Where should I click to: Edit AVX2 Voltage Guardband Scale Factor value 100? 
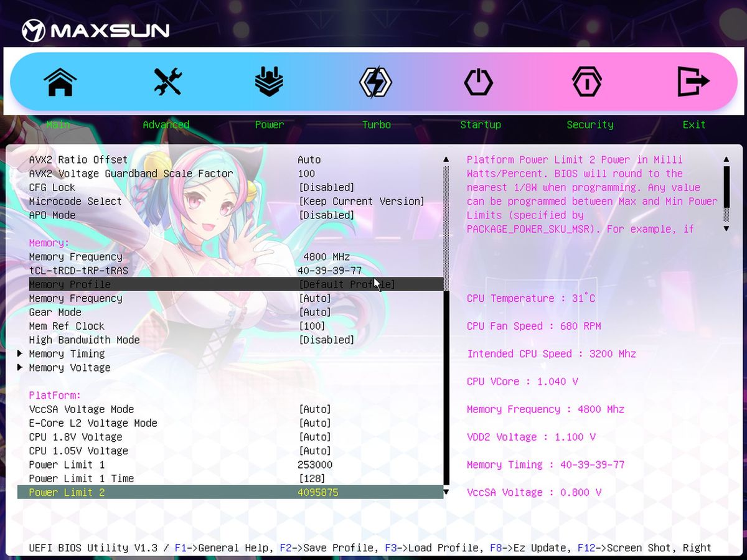pyautogui.click(x=306, y=174)
